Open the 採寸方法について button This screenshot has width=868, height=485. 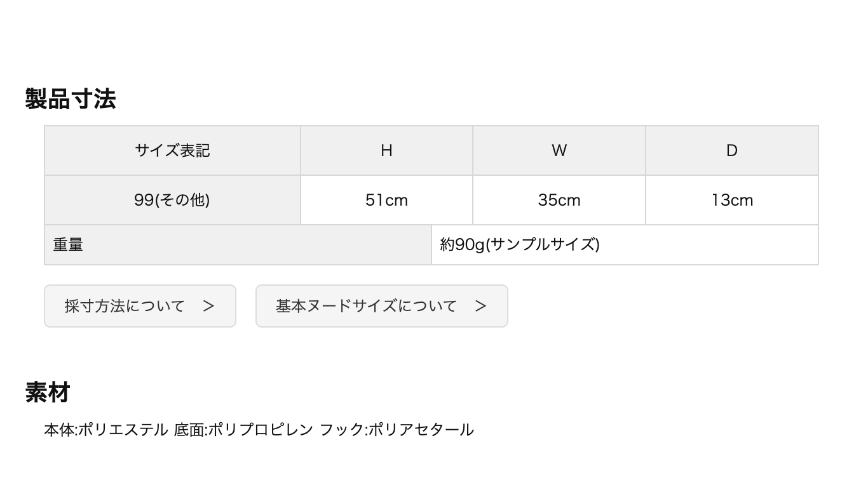point(125,306)
